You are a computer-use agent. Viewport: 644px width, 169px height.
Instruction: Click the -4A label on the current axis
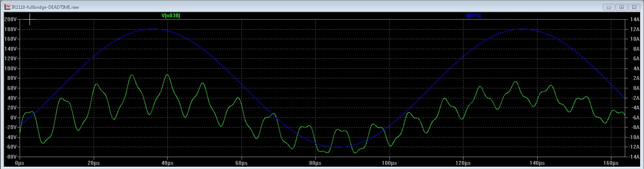click(x=635, y=108)
